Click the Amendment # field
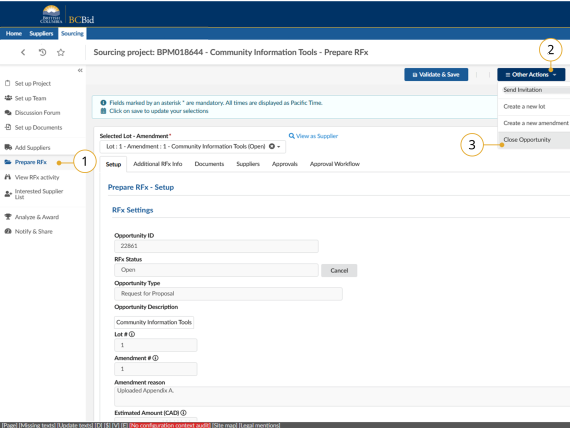Screen dimensions: 570x428 coord(156,369)
